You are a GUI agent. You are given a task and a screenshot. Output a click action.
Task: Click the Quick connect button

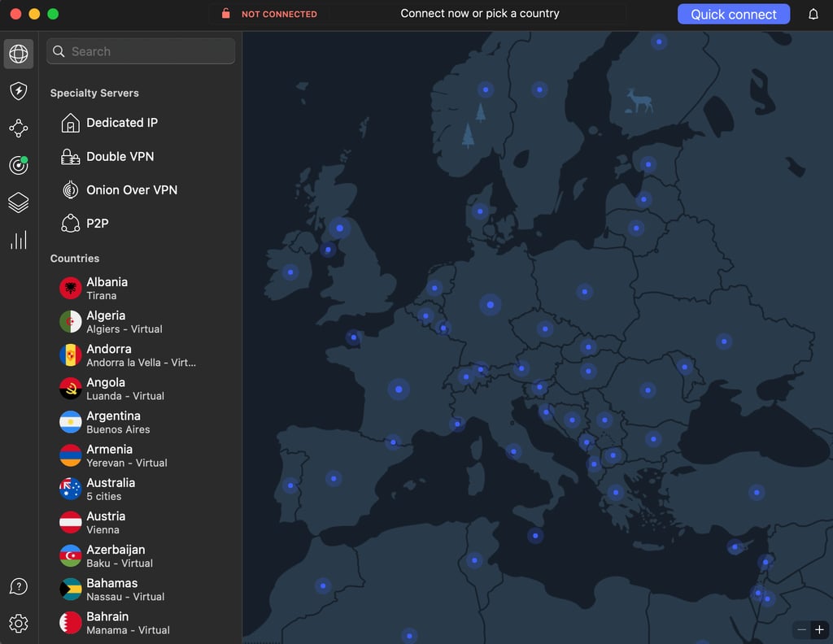(733, 15)
